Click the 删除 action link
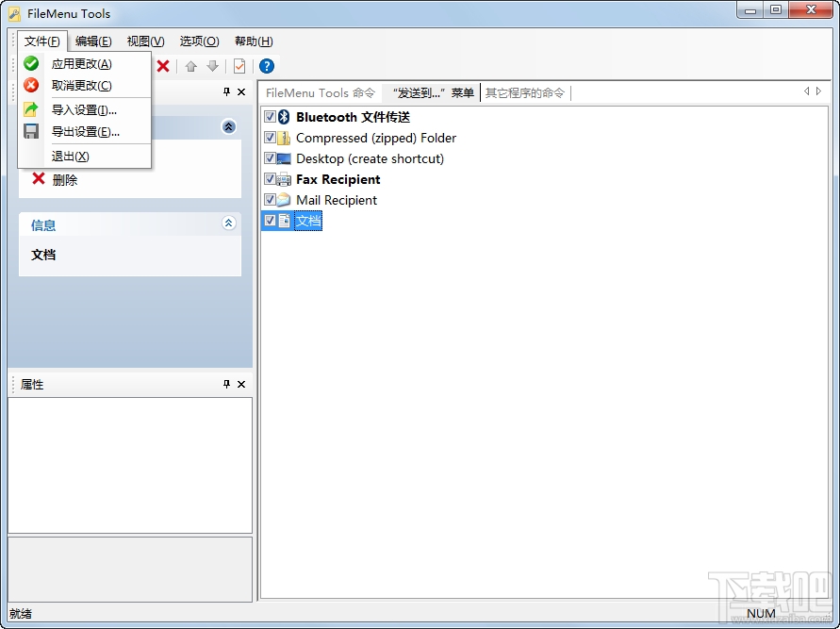Screen dimensions: 840x629 (65, 180)
